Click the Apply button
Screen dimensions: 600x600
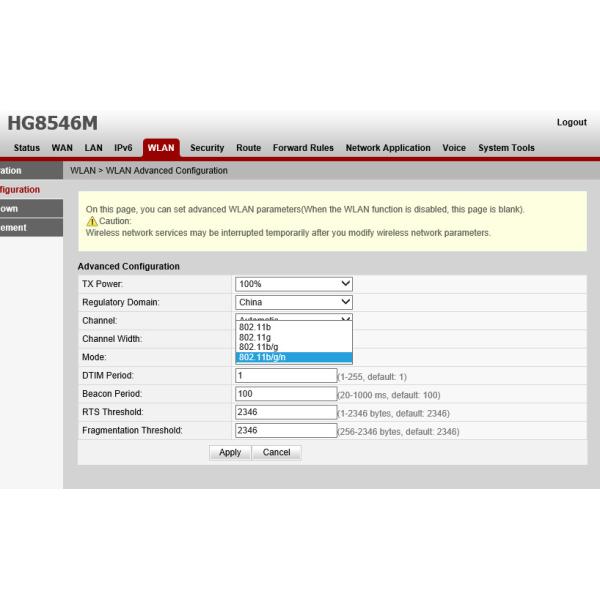tap(230, 452)
